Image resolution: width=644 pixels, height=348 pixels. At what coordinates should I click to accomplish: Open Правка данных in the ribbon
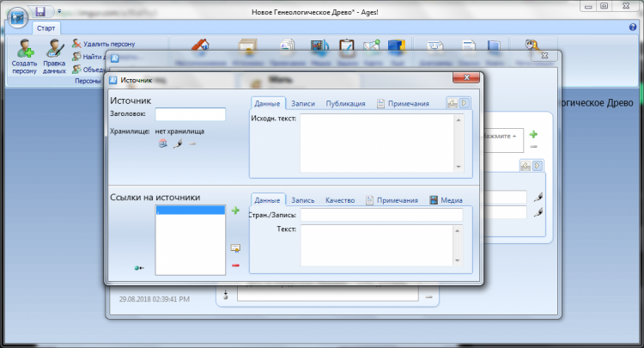click(x=54, y=57)
